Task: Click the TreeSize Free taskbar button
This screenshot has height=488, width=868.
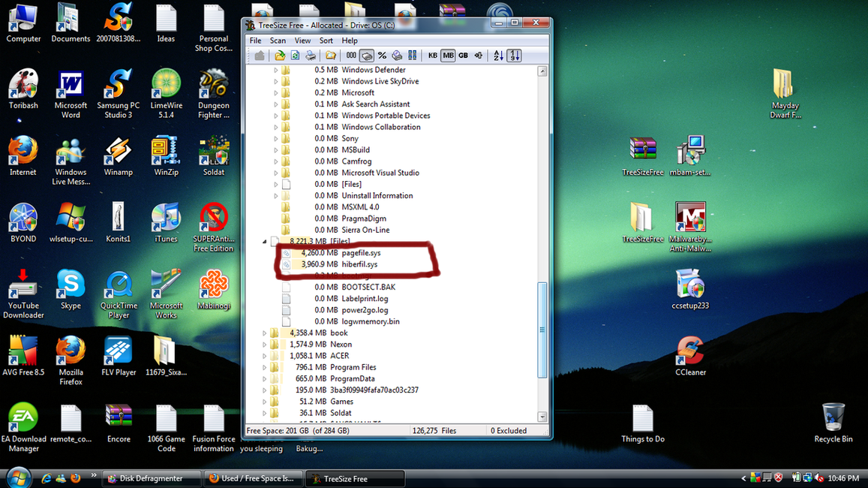Action: pyautogui.click(x=354, y=478)
